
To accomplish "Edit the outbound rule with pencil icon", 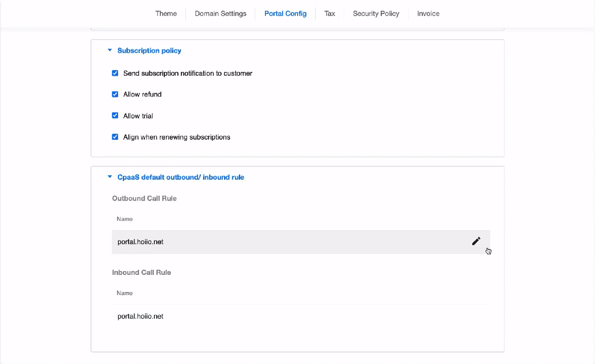I will pyautogui.click(x=476, y=241).
